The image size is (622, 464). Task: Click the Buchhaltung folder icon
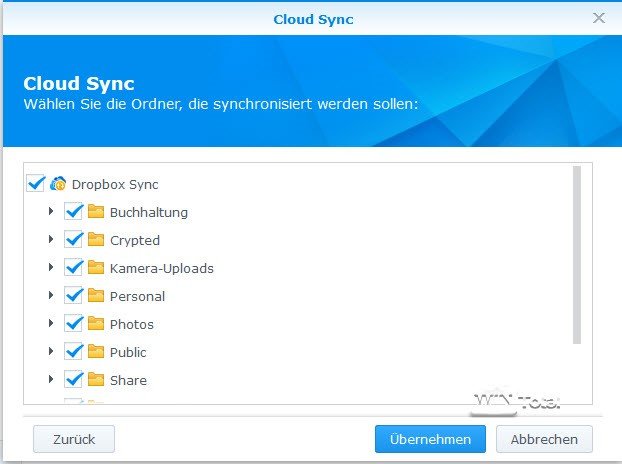coord(96,212)
